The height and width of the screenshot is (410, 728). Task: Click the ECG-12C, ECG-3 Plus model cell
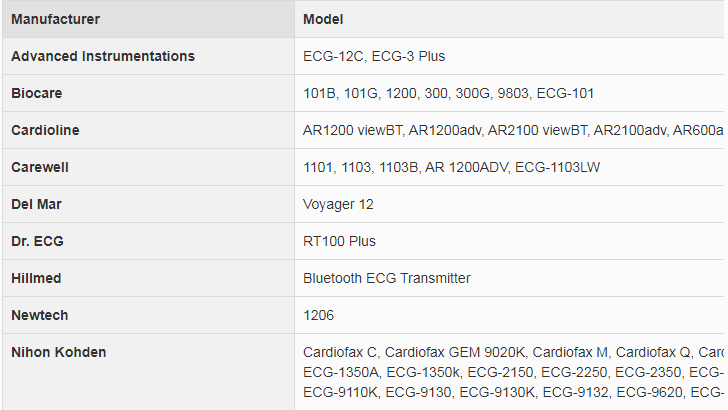374,56
